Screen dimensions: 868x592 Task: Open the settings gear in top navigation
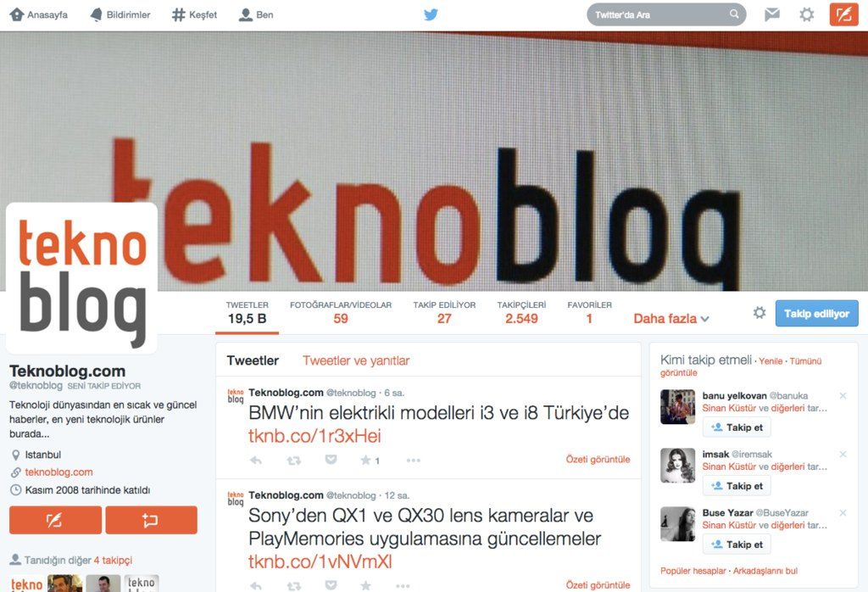(807, 14)
